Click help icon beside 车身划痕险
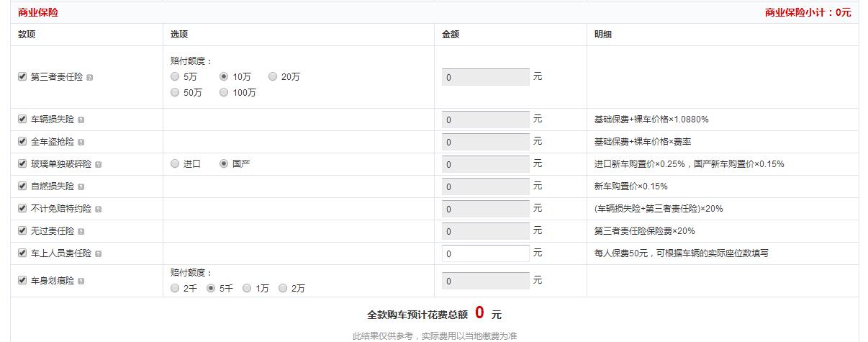The width and height of the screenshot is (868, 342). point(81,282)
